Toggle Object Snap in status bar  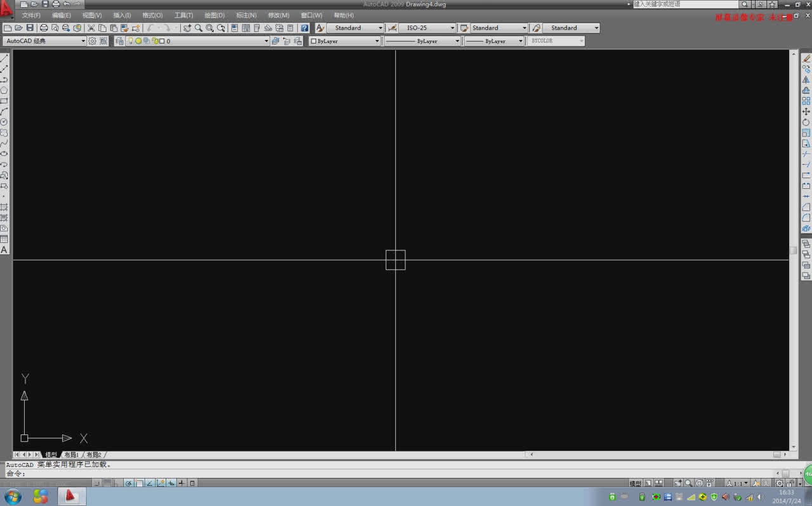(x=140, y=483)
